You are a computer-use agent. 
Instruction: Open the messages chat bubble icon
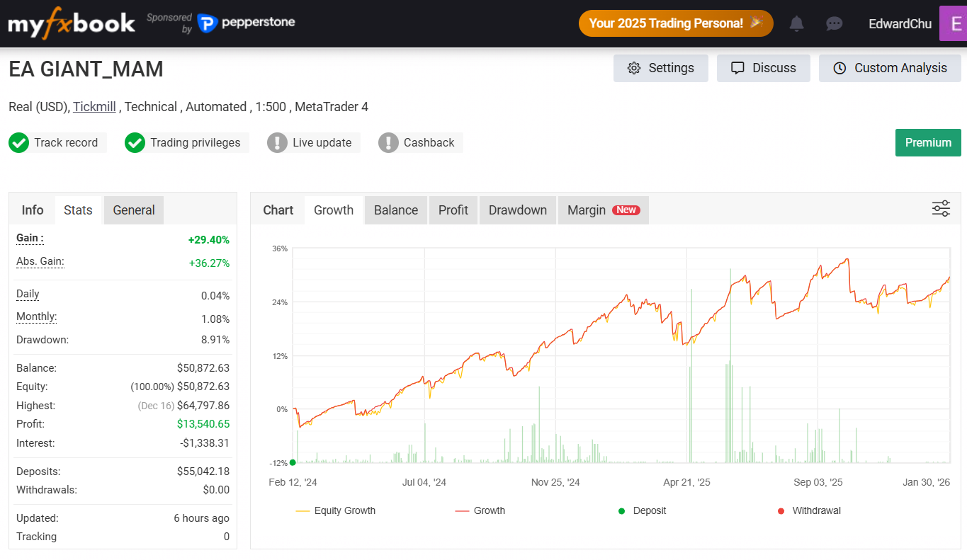[834, 23]
